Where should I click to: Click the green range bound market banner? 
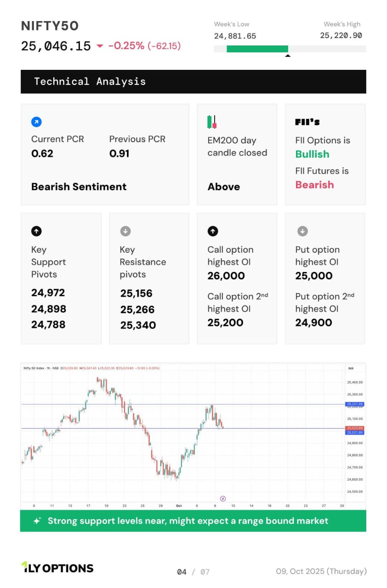[193, 521]
